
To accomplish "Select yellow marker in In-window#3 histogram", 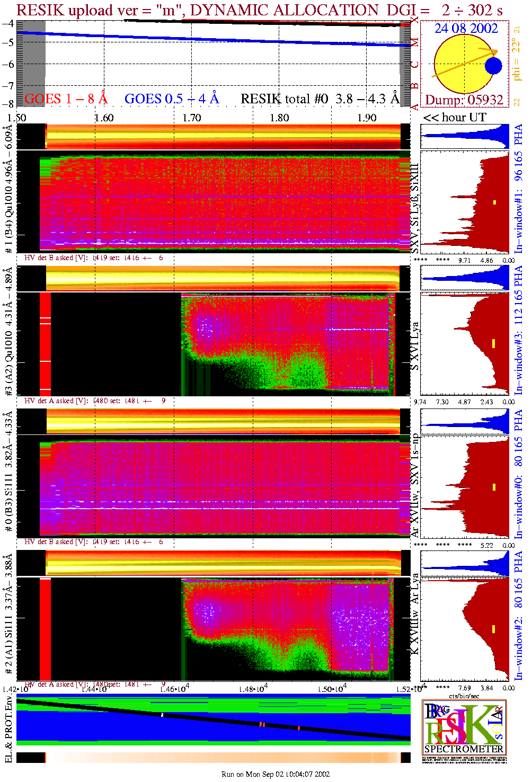I will pos(493,343).
